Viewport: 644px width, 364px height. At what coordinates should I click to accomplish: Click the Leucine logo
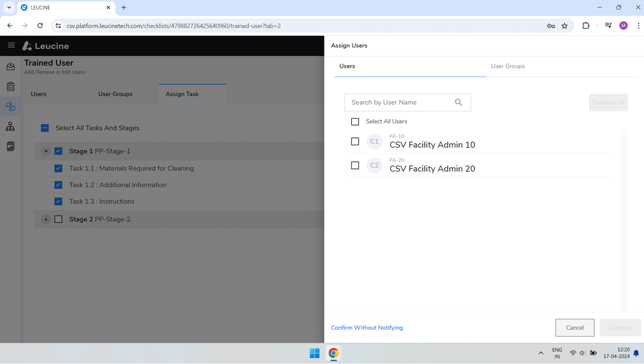[46, 46]
